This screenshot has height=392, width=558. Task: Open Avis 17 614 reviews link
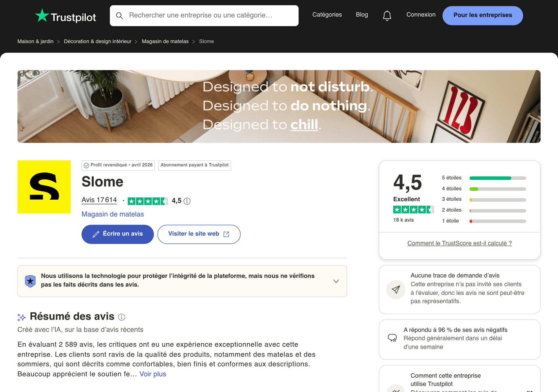pyautogui.click(x=99, y=200)
